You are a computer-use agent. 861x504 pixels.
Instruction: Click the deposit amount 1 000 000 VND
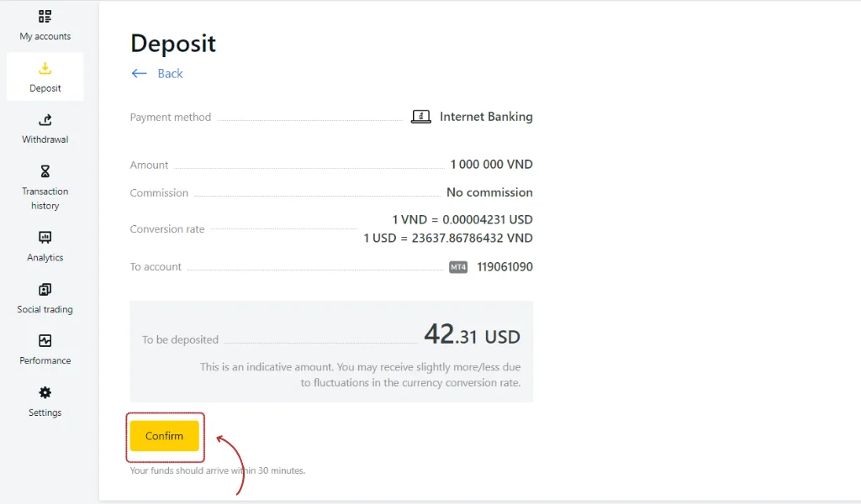[x=490, y=164]
